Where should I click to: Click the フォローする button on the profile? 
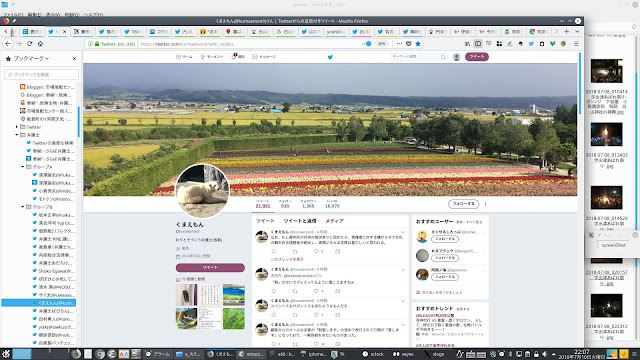tap(463, 203)
